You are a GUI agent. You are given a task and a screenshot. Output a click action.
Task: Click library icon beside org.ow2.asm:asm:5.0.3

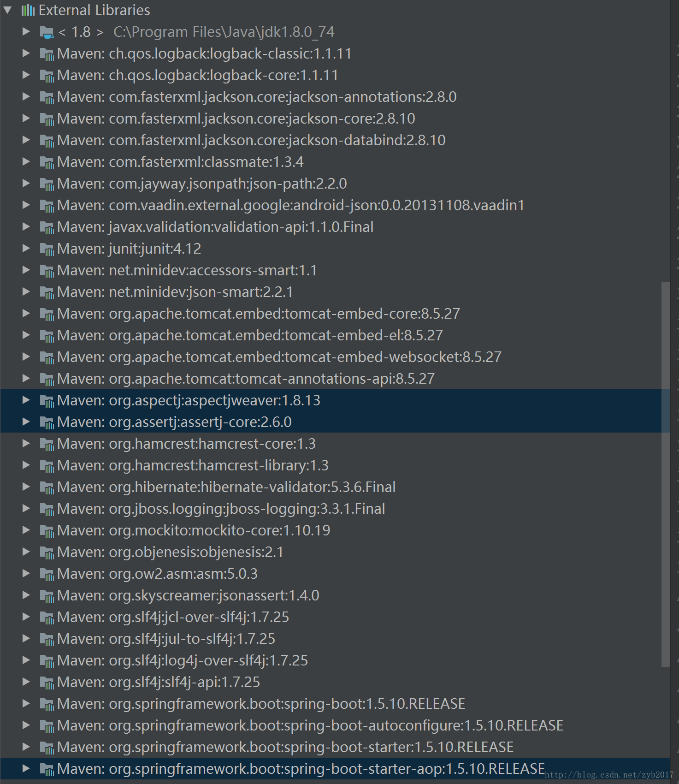click(x=47, y=574)
